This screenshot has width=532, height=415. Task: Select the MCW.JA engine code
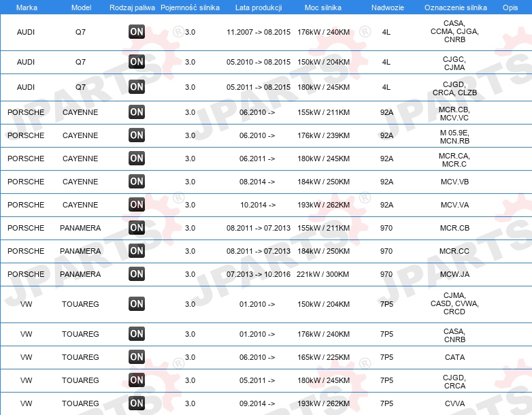454,274
